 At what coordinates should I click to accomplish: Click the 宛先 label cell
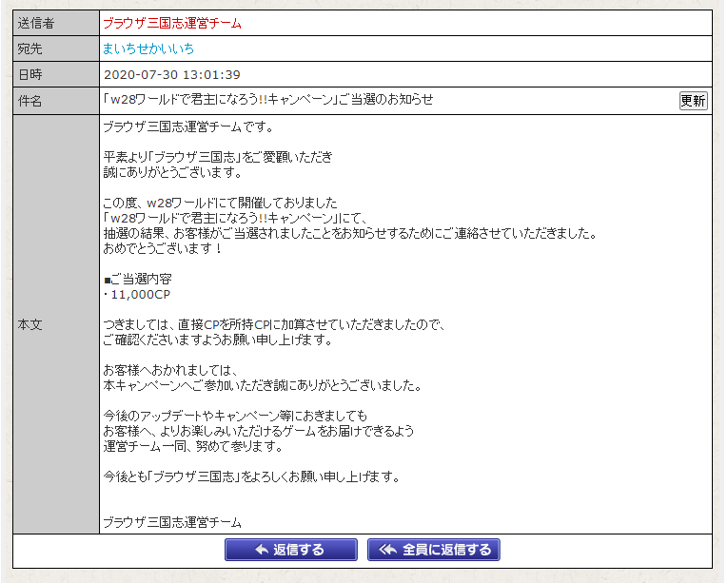pyautogui.click(x=56, y=49)
